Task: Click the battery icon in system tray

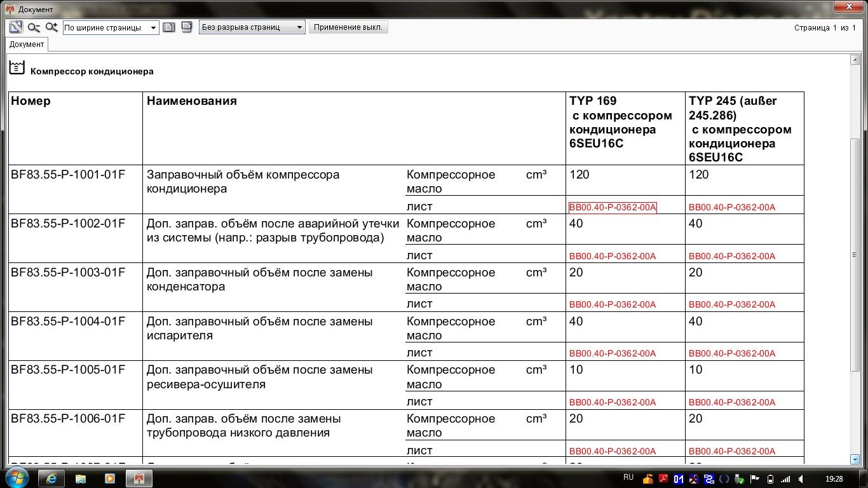Action: pos(770,479)
